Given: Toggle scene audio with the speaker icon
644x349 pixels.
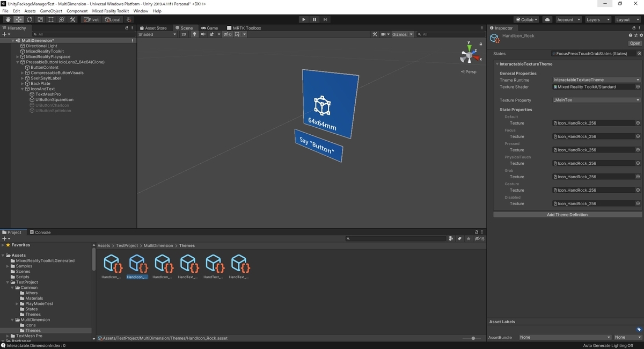Looking at the screenshot, I should pyautogui.click(x=203, y=34).
